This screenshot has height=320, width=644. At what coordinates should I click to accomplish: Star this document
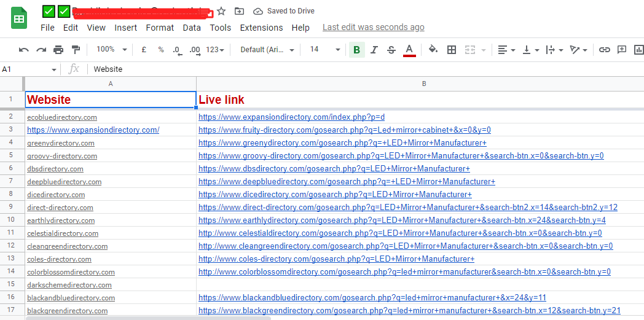[221, 11]
